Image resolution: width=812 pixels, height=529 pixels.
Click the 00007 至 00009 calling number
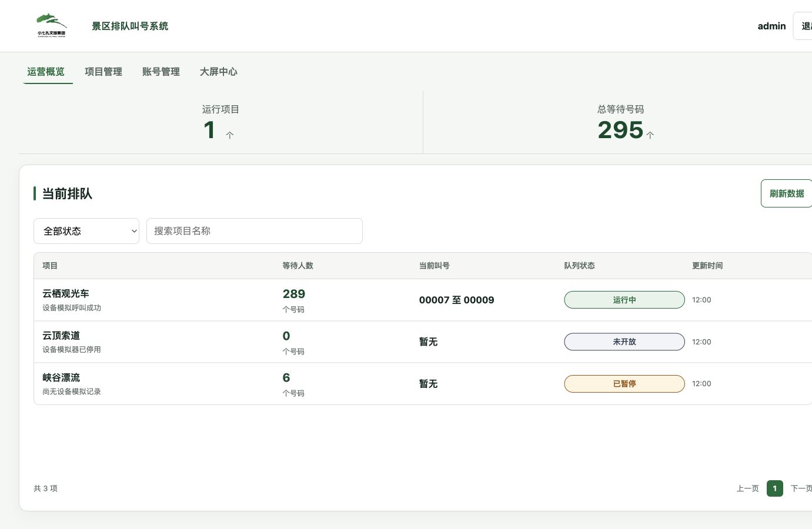coord(457,300)
